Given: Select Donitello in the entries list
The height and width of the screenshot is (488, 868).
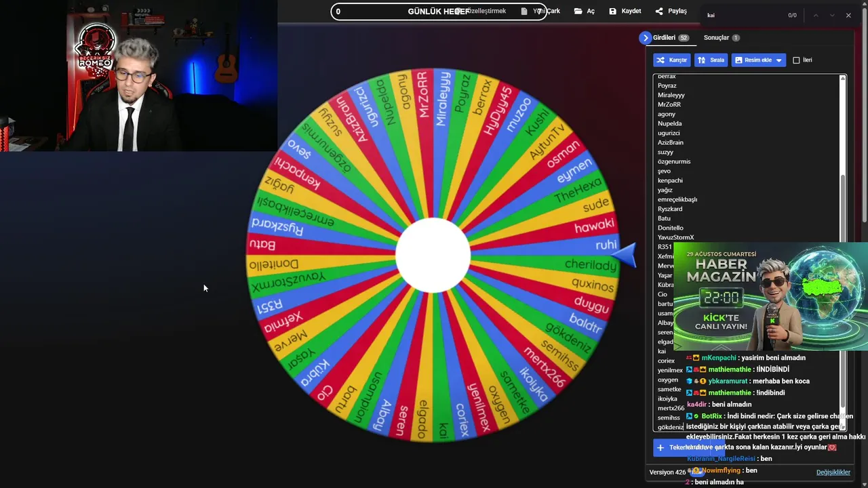Looking at the screenshot, I should click(671, 228).
